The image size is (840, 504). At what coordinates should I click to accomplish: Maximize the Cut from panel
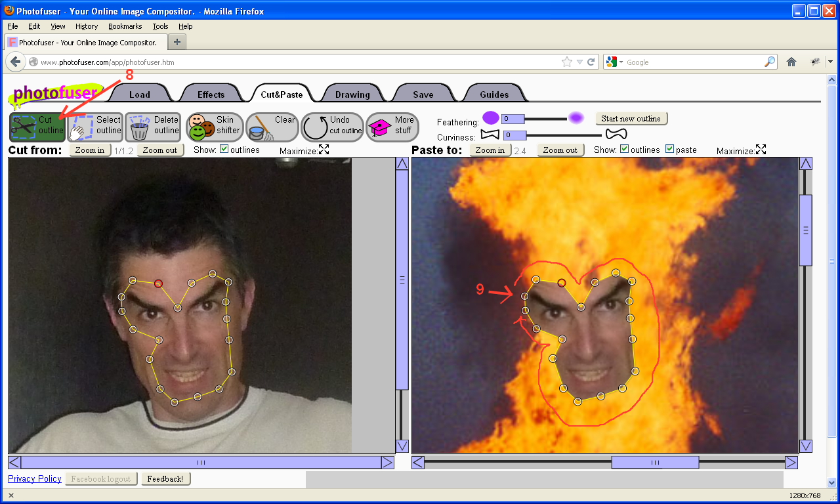point(324,150)
